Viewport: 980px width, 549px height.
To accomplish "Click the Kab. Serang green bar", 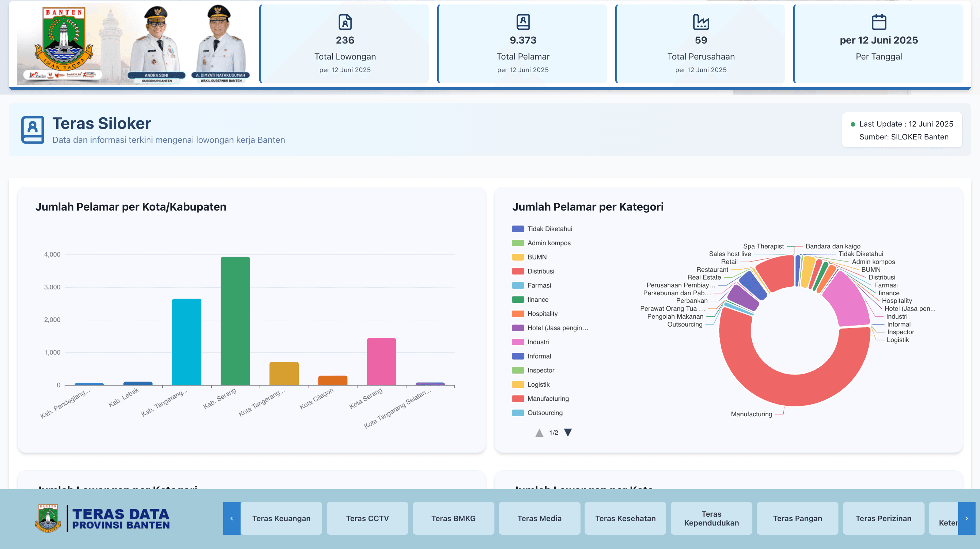I will click(x=235, y=321).
